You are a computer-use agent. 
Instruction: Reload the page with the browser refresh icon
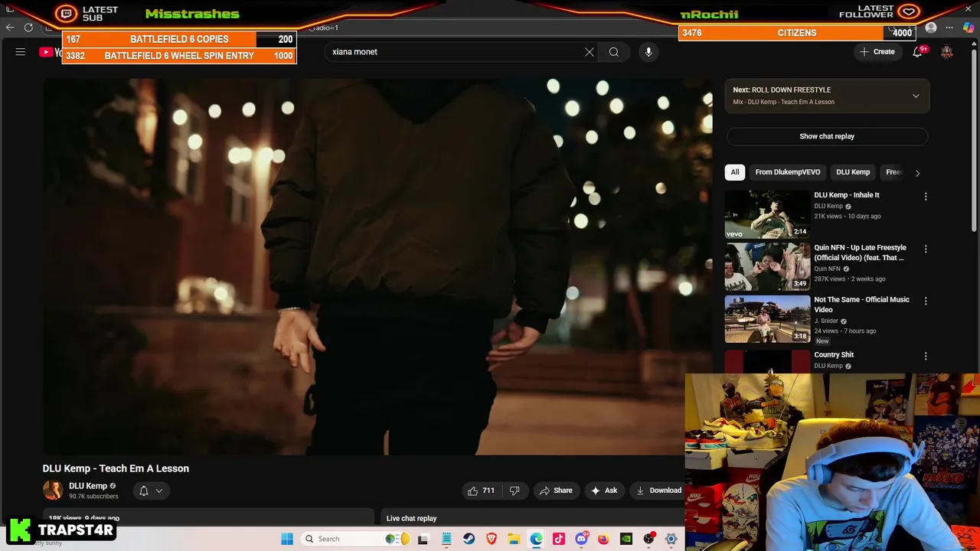coord(28,28)
